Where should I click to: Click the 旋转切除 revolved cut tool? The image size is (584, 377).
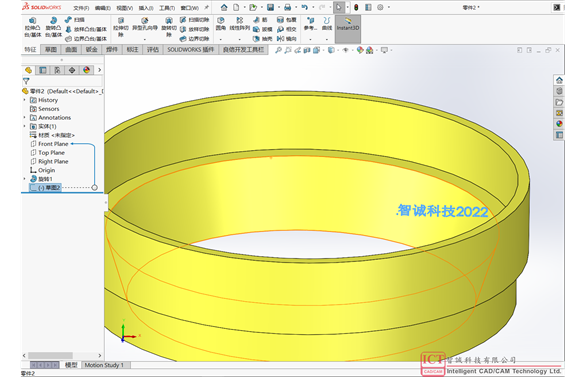pos(169,27)
